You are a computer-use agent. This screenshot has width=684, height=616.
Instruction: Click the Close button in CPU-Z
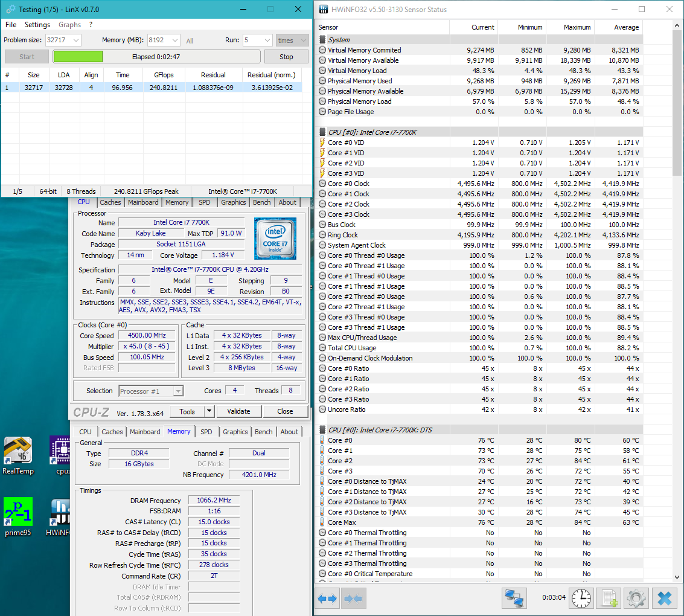click(x=285, y=411)
